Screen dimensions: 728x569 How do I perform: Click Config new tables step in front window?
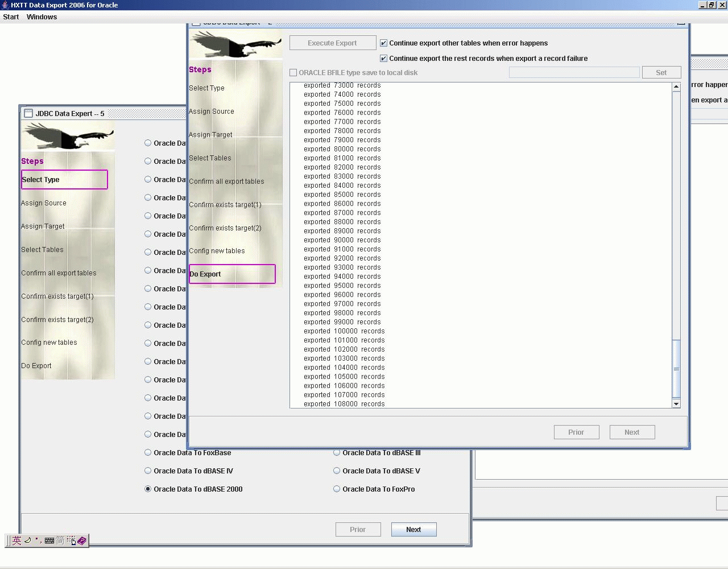[217, 251]
